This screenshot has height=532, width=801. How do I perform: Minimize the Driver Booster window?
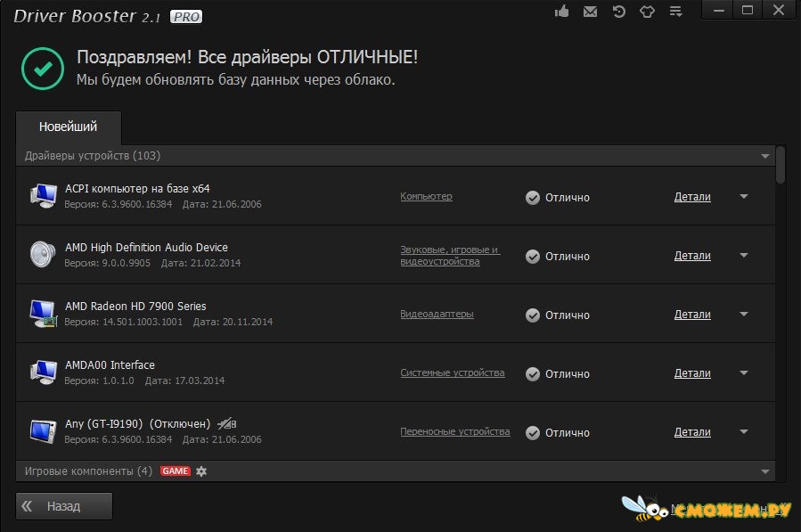(719, 10)
